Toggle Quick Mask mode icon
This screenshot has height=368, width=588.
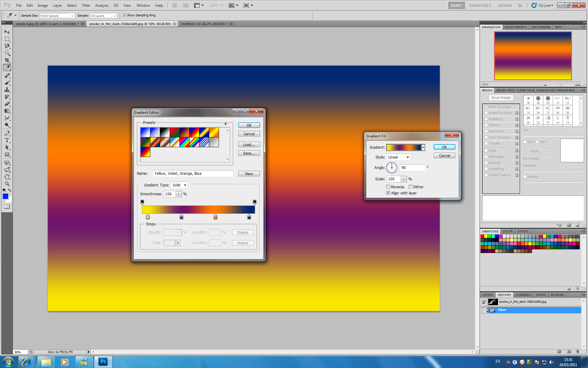click(7, 207)
